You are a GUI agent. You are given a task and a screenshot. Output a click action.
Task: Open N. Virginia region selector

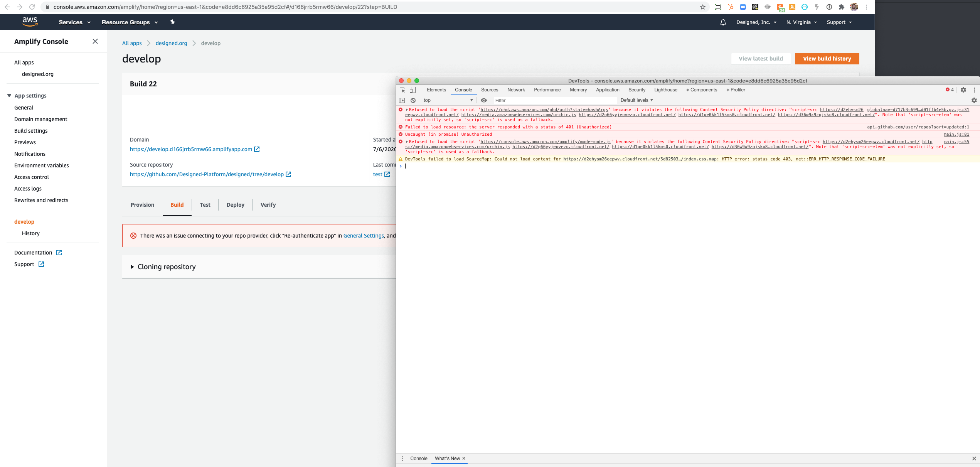[802, 22]
